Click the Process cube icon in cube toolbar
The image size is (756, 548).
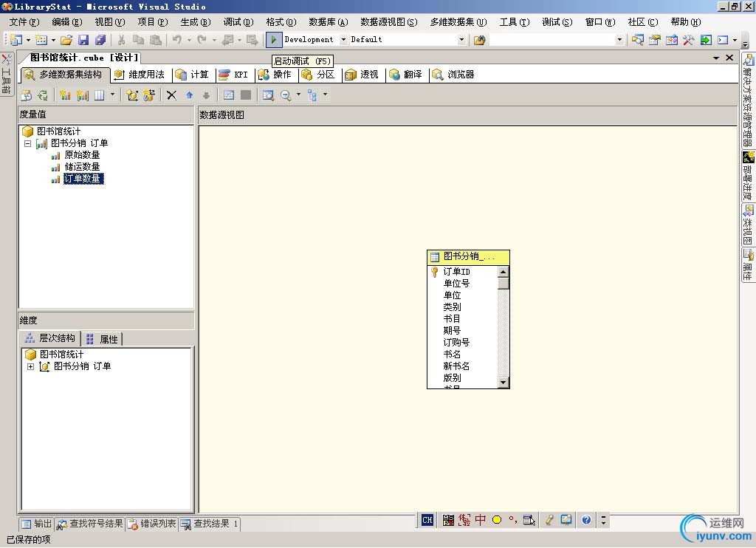pos(26,95)
